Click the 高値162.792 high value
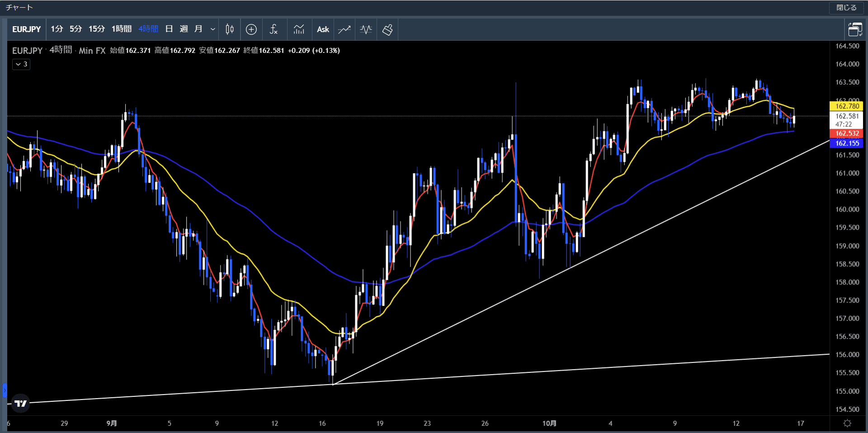Image resolution: width=868 pixels, height=433 pixels. (175, 51)
